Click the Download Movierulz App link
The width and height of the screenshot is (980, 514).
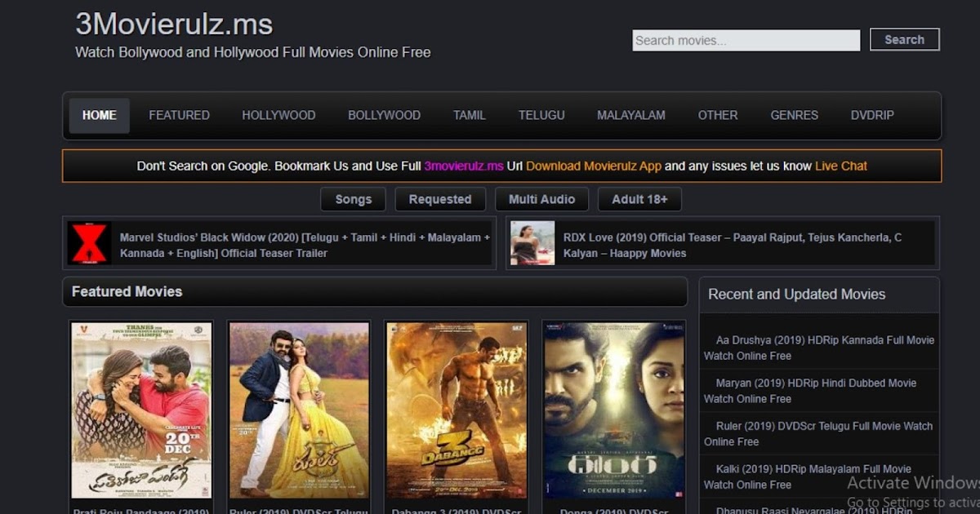tap(594, 166)
